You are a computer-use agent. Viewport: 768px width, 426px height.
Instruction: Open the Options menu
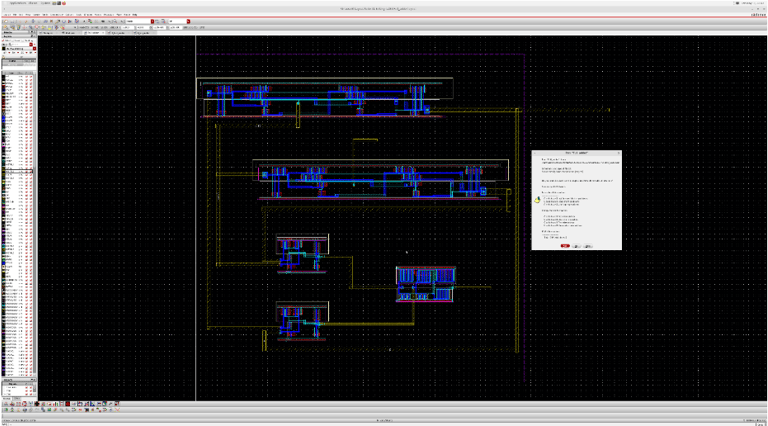[69, 15]
